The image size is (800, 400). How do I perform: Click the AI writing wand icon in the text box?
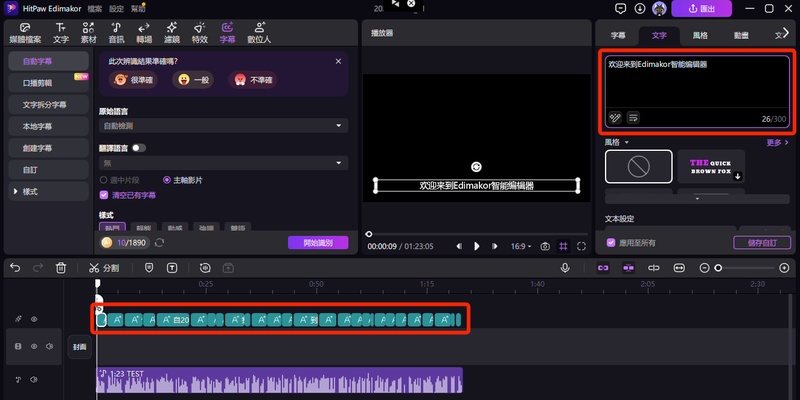615,118
